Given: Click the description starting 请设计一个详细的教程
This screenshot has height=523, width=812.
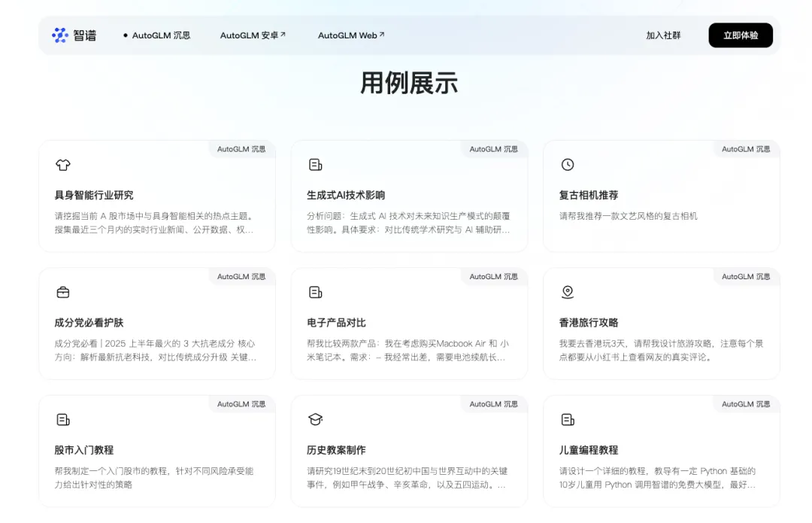Looking at the screenshot, I should point(658,478).
